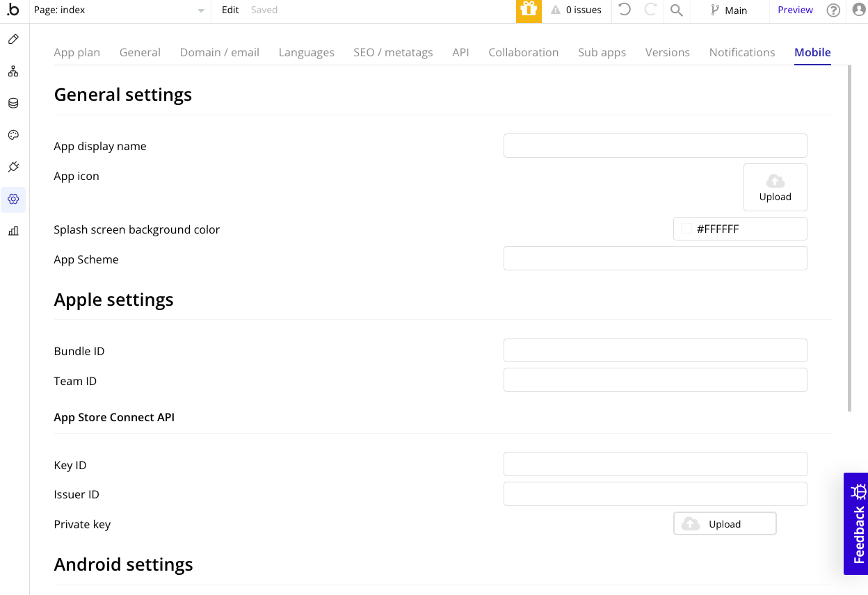
Task: Click the Saved status text
Action: click(x=264, y=10)
